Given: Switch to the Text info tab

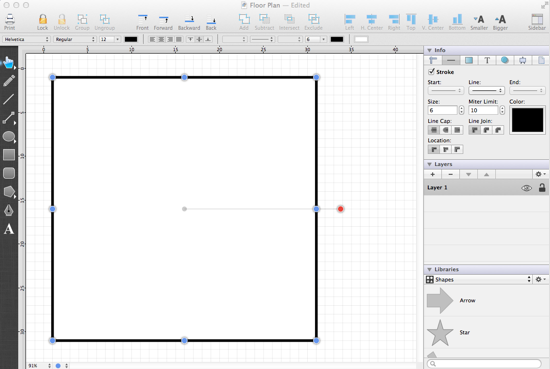Looking at the screenshot, I should (487, 61).
